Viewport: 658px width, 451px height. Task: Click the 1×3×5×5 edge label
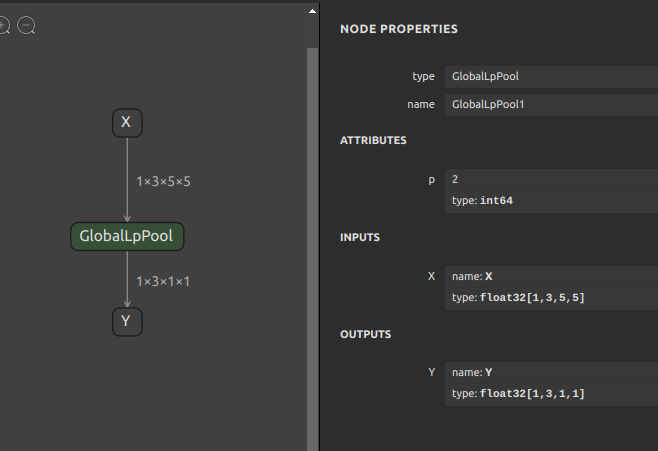(x=163, y=182)
